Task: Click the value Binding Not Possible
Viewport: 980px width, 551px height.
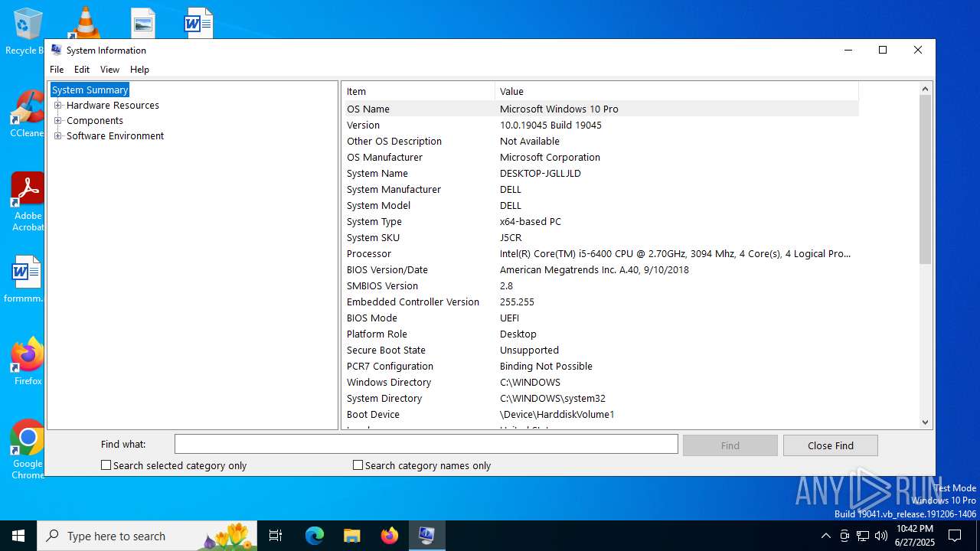Action: pyautogui.click(x=546, y=366)
